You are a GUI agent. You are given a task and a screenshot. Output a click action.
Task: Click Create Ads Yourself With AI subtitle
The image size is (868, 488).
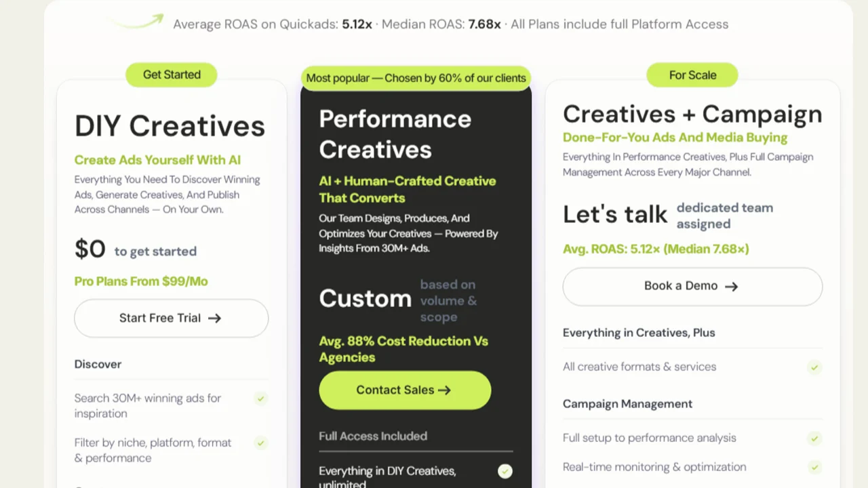pyautogui.click(x=157, y=160)
